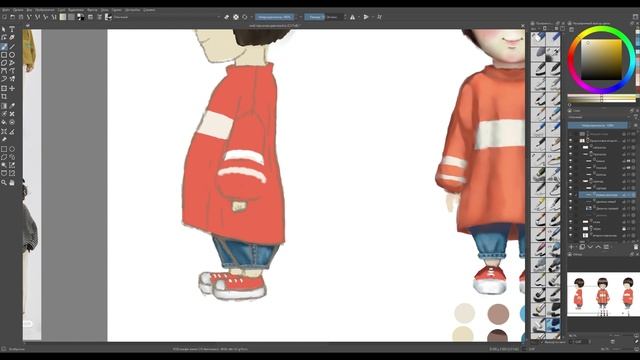640x360 pixels.
Task: Select the Polygon drawing tool
Action: tap(4, 63)
